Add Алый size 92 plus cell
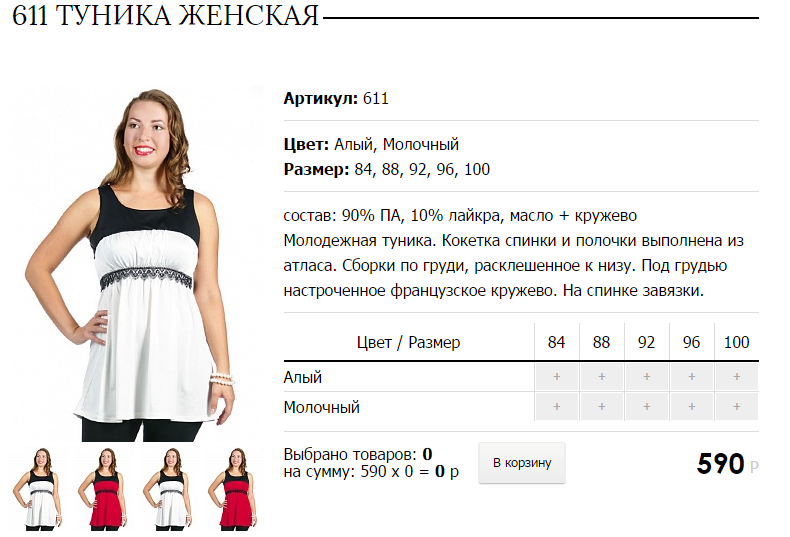The width and height of the screenshot is (790, 537). coord(646,377)
